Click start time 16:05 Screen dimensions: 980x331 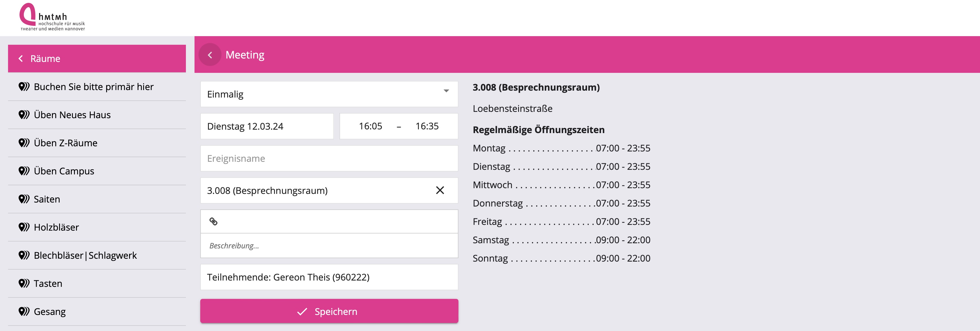370,126
